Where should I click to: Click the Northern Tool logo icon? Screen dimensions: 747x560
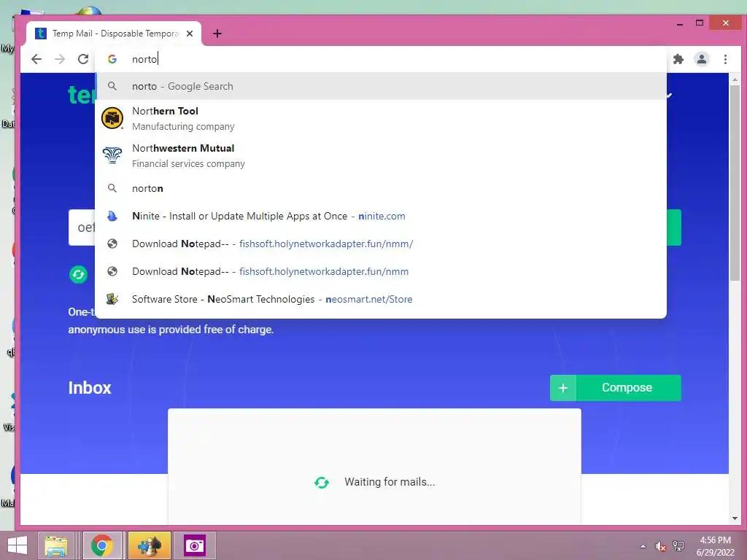112,118
